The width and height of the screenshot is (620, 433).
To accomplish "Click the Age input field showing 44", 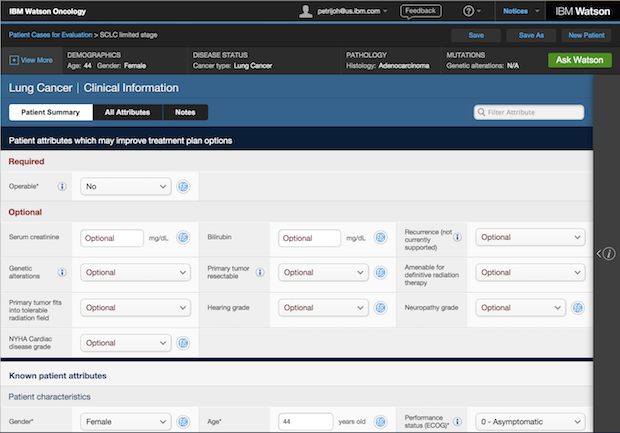I will (x=306, y=422).
